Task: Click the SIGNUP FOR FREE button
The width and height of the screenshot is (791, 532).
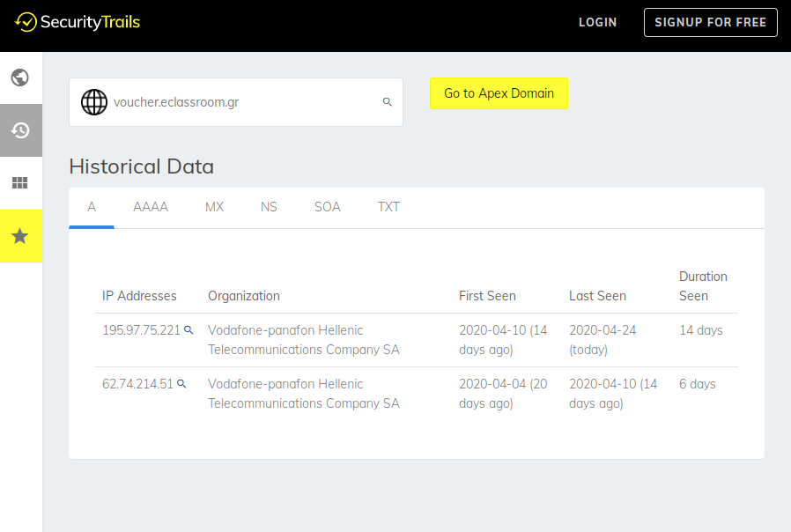Action: click(x=710, y=22)
